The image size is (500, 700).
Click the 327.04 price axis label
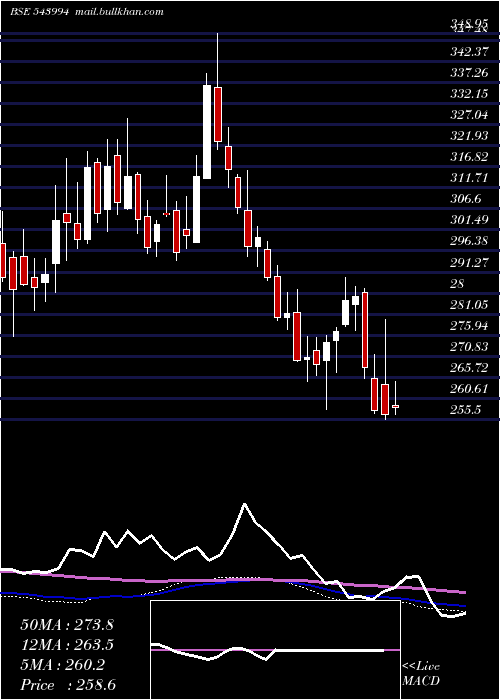click(x=469, y=115)
